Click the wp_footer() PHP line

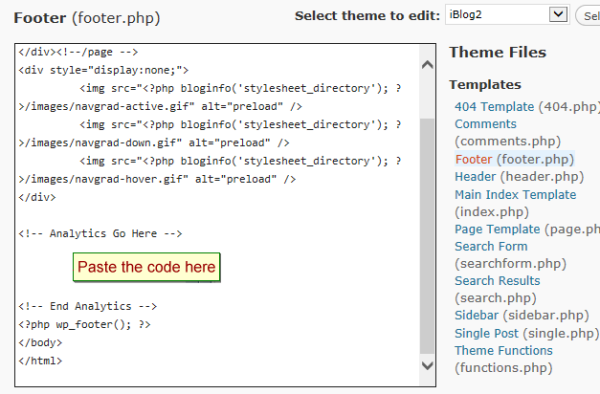pos(85,324)
